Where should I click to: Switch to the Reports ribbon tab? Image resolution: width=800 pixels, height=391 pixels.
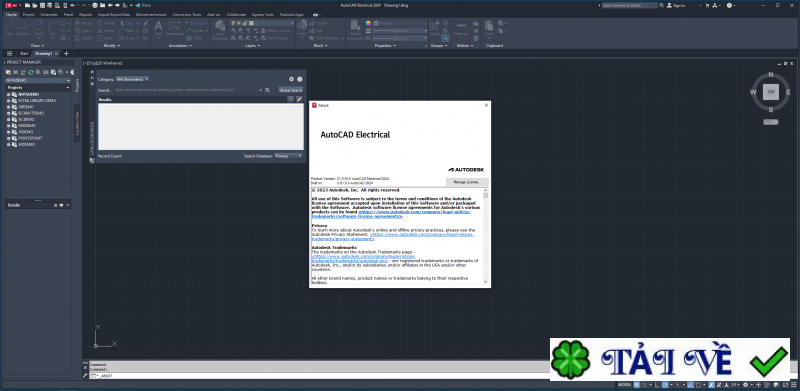coord(86,14)
